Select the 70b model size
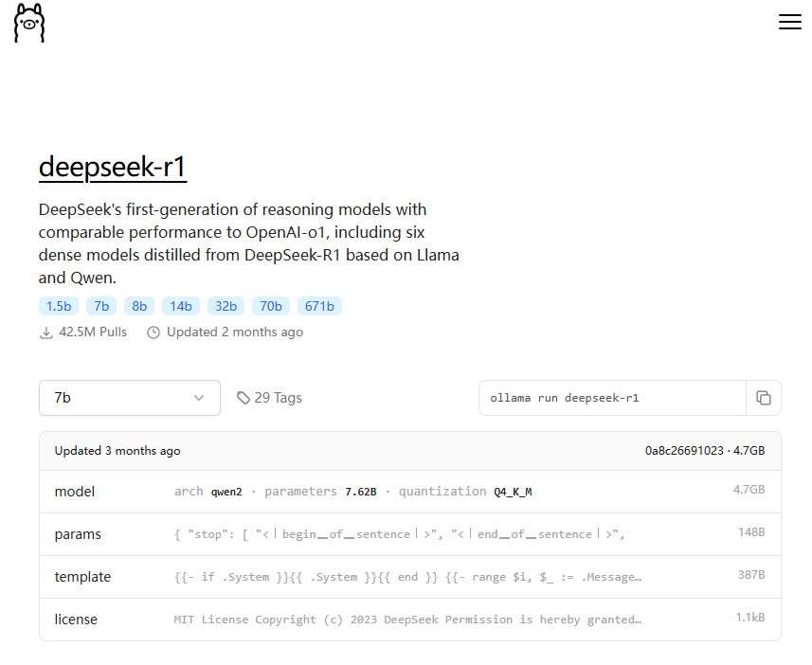This screenshot has width=812, height=665. 270,306
